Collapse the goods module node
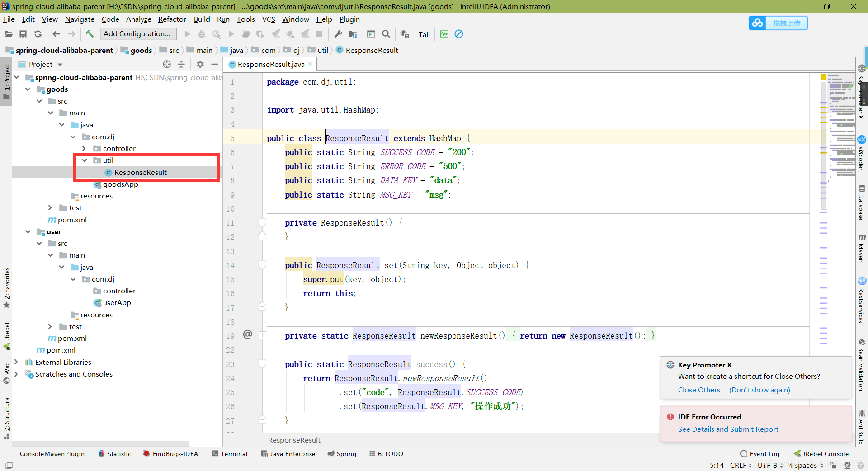 28,89
